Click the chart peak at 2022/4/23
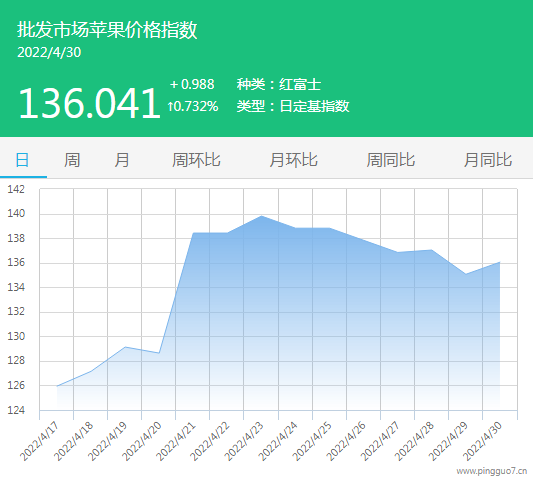Viewport: 533px width, 481px height. [261, 216]
